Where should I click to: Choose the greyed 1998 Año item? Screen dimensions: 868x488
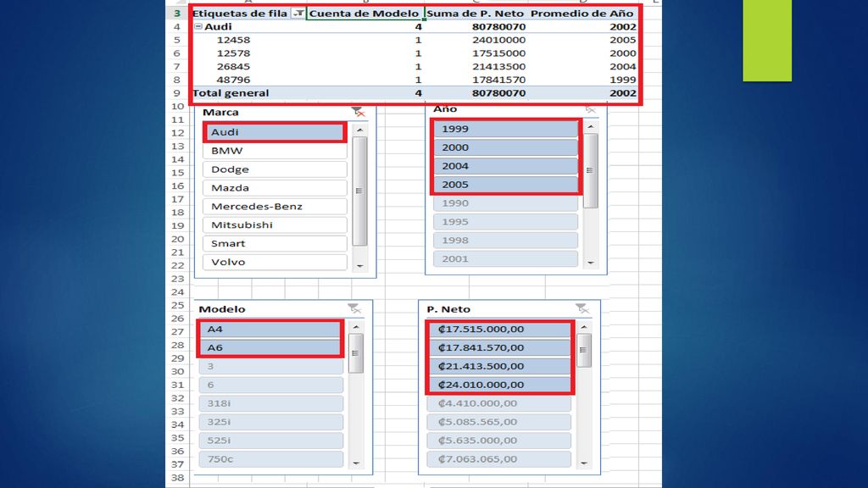point(506,240)
